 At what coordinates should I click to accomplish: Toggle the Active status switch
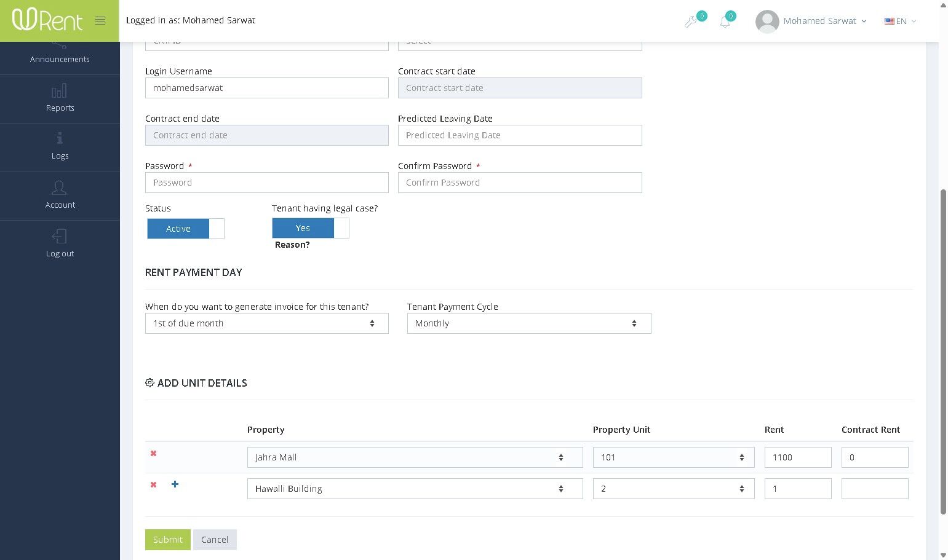[186, 229]
